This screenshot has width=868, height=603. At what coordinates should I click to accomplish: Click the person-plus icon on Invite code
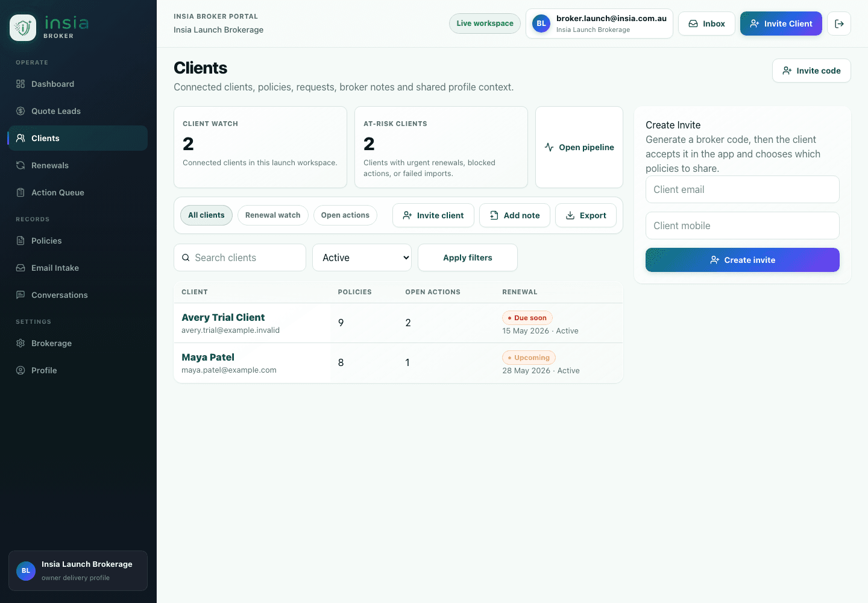pos(787,71)
